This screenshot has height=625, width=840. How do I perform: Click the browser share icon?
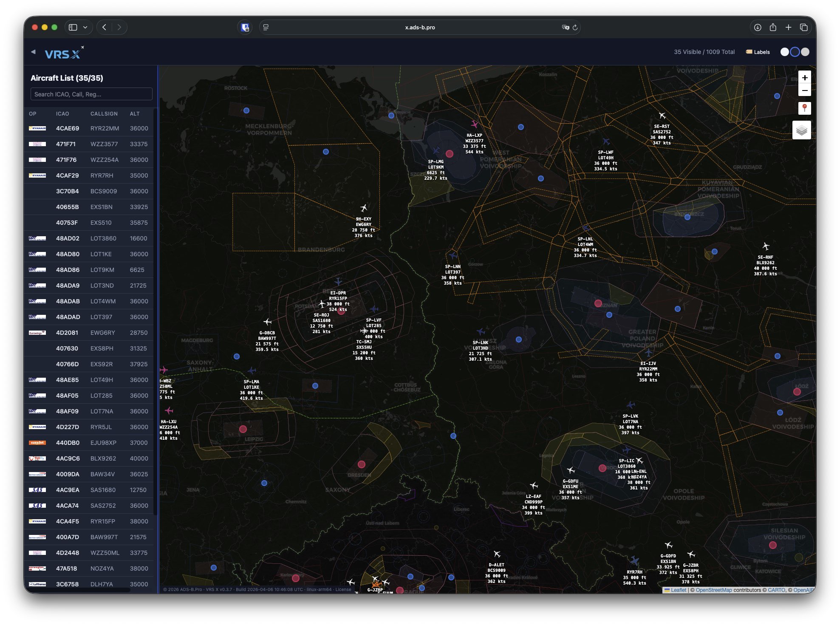773,27
